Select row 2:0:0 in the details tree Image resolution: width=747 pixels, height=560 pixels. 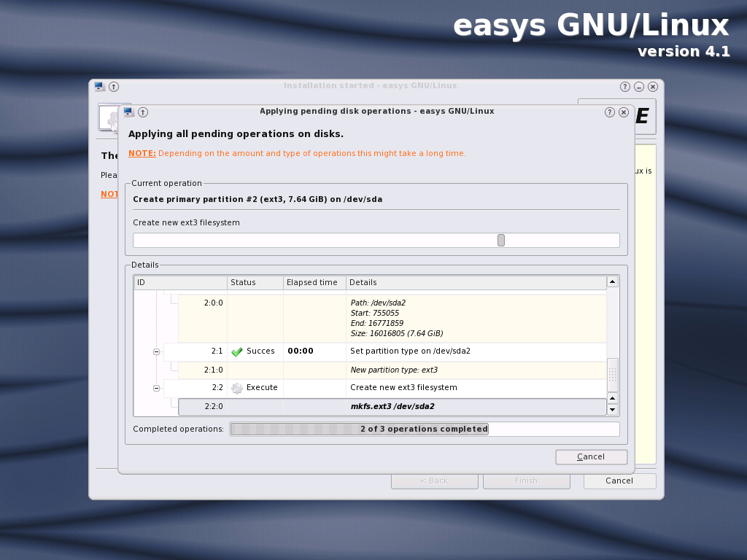[x=392, y=318]
